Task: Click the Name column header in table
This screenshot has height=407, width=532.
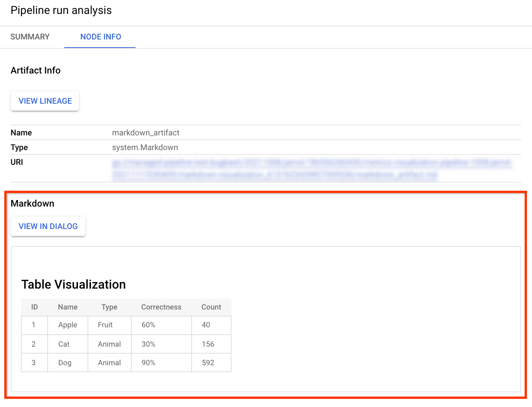Action: coord(68,307)
